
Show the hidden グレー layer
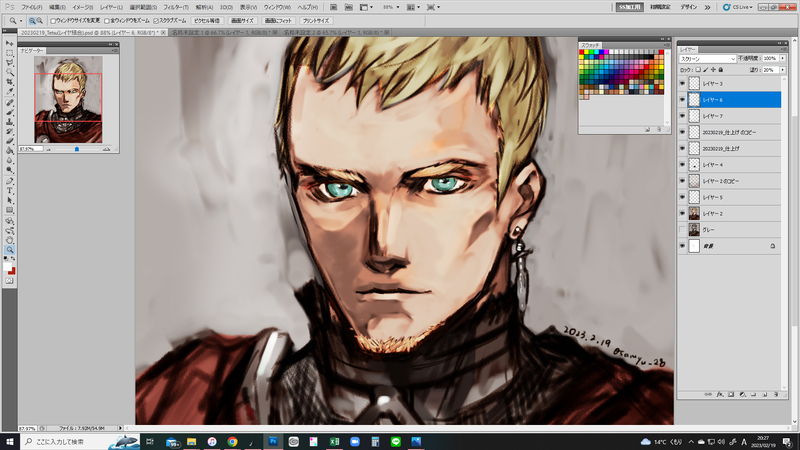682,230
